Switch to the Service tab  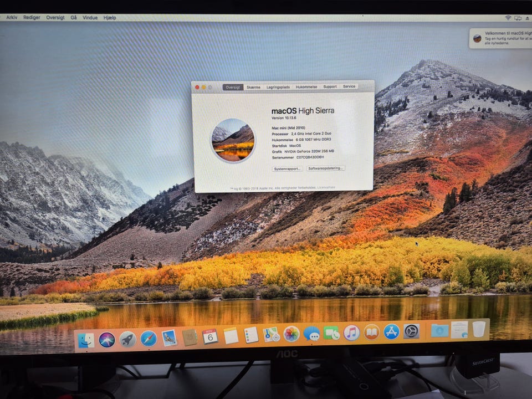349,86
